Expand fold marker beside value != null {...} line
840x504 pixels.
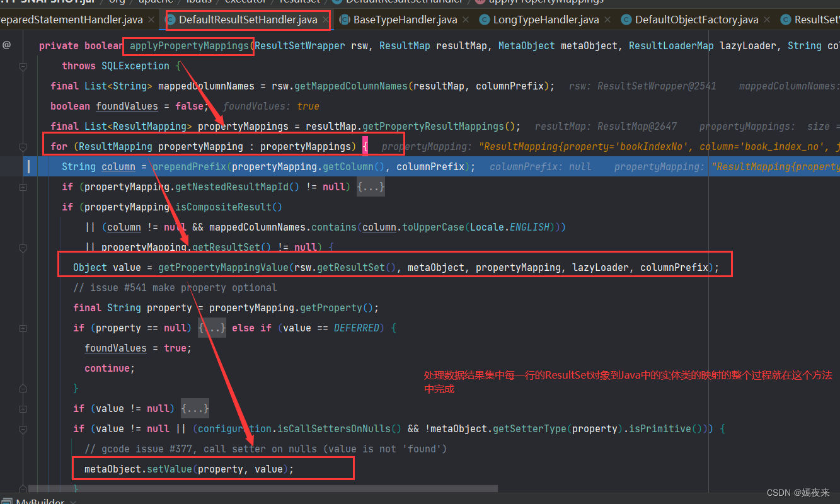(x=23, y=409)
